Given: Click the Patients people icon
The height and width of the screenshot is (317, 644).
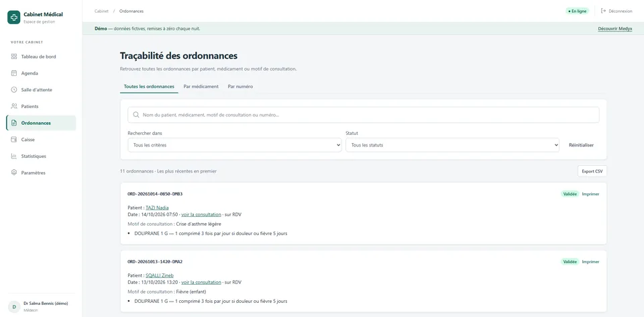Looking at the screenshot, I should tap(14, 106).
